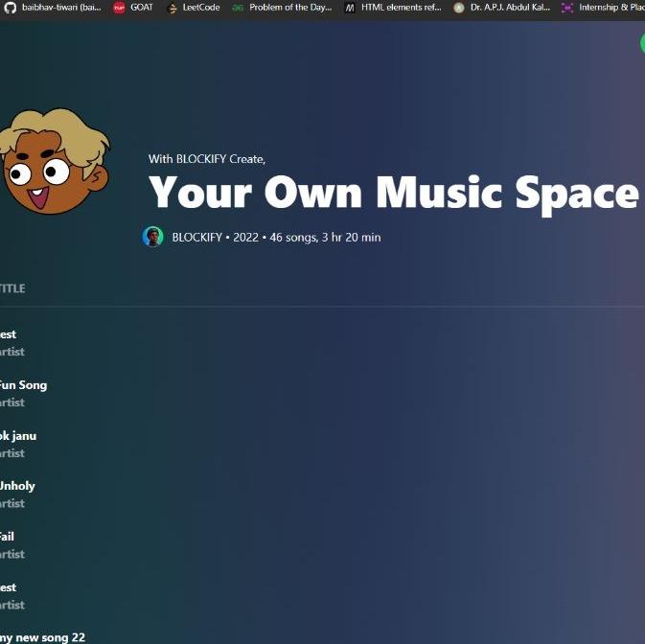The width and height of the screenshot is (645, 644).
Task: Open the Dr. A.P.J. Abdul Kalam bookmark
Action: pos(502,7)
